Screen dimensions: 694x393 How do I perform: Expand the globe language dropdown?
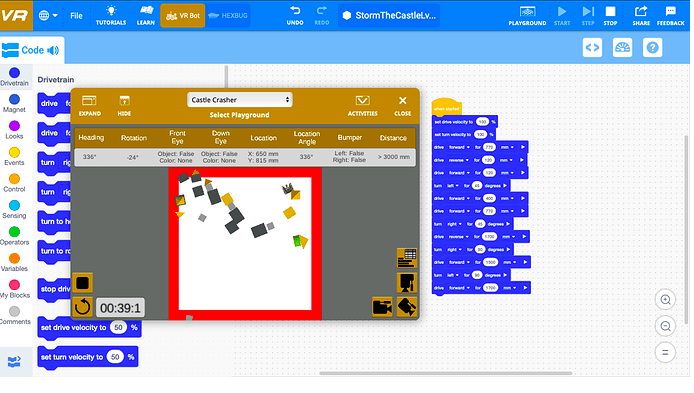point(48,15)
